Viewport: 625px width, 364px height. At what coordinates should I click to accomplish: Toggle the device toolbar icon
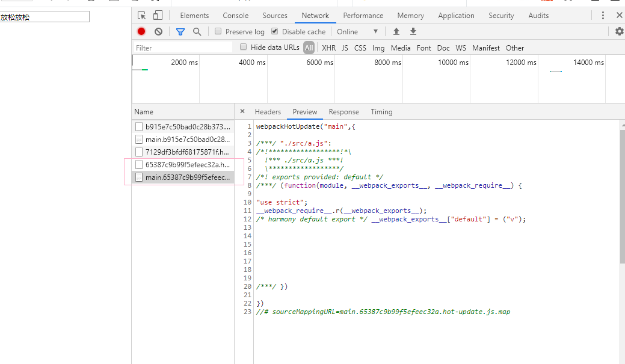[x=158, y=16]
